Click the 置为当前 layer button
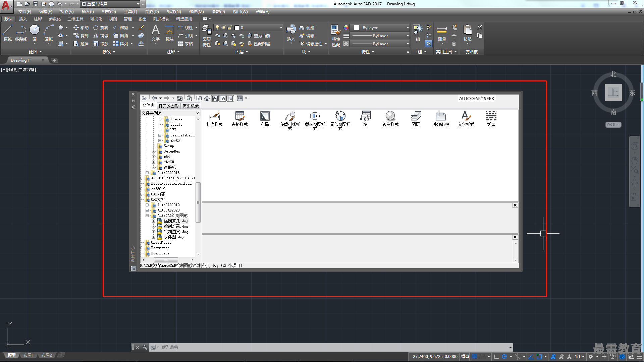This screenshot has height=362, width=644. [259, 36]
